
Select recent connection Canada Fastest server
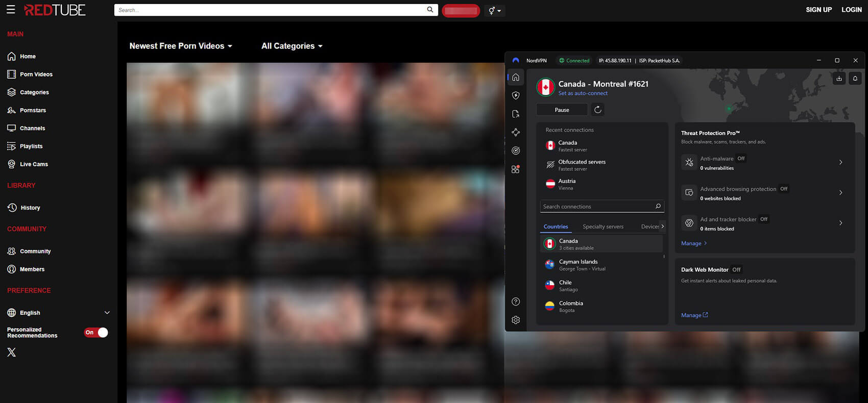coord(602,146)
